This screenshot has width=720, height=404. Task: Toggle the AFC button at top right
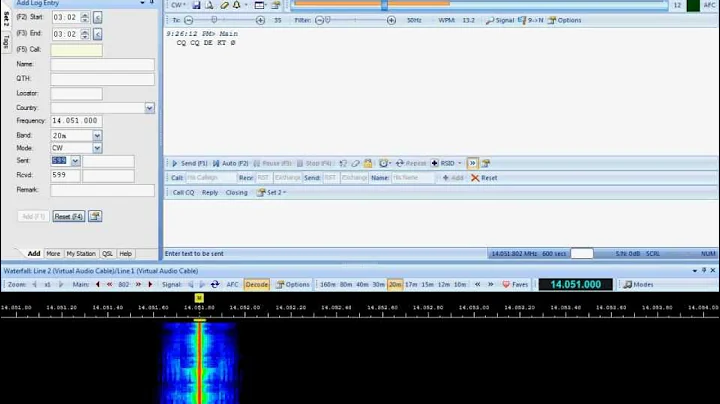(709, 5)
